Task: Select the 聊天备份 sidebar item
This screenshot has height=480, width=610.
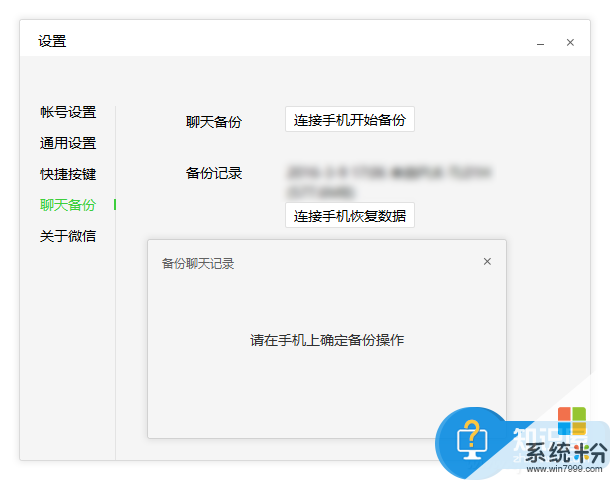Action: pyautogui.click(x=68, y=205)
